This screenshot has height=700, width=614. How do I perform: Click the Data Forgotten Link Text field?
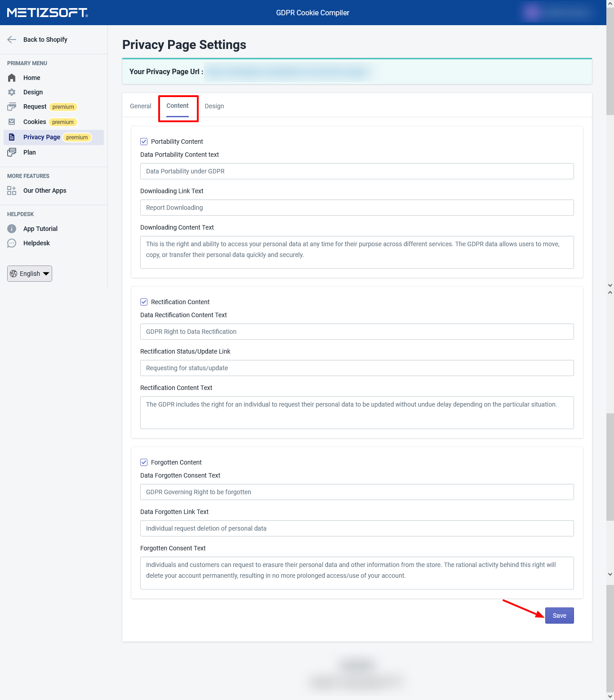[357, 528]
